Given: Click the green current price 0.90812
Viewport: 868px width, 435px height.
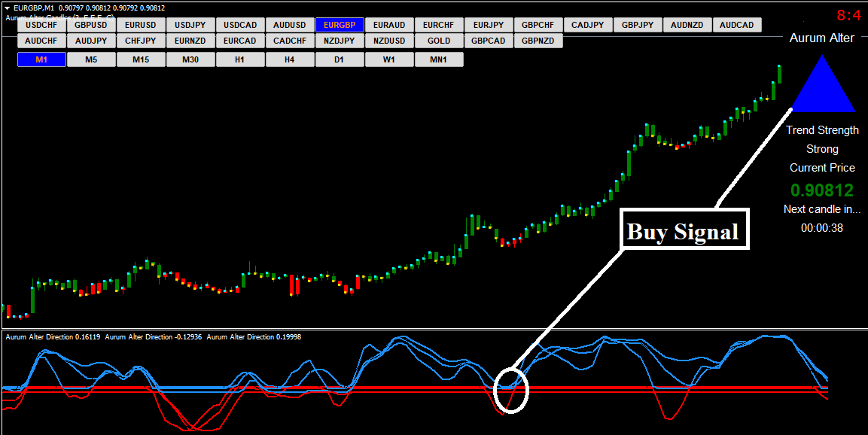Looking at the screenshot, I should [x=821, y=190].
